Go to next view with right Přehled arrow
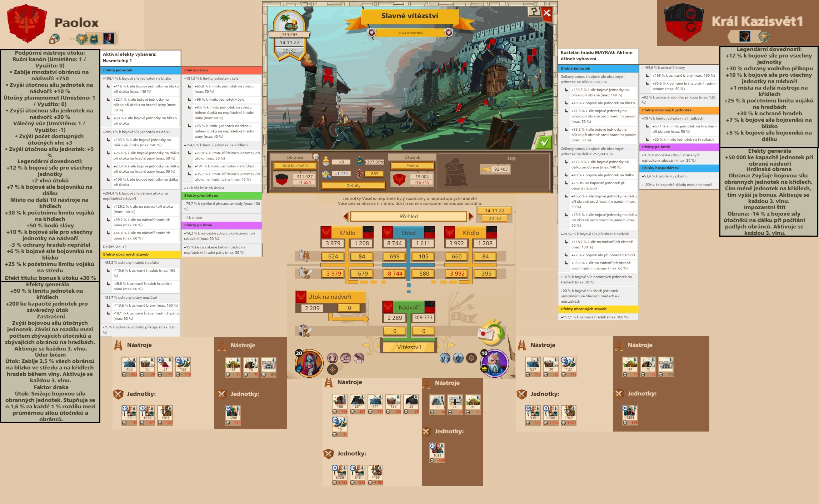The height and width of the screenshot is (504, 819). tap(471, 216)
